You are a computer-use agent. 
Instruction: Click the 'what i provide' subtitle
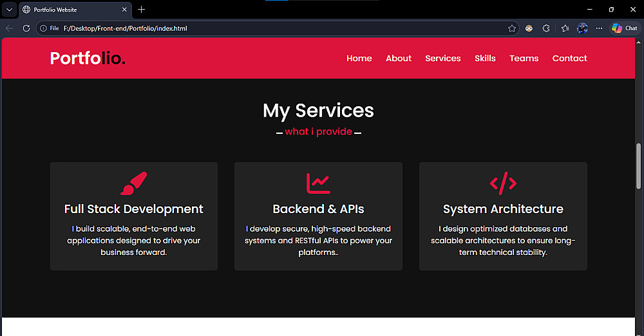pyautogui.click(x=318, y=131)
